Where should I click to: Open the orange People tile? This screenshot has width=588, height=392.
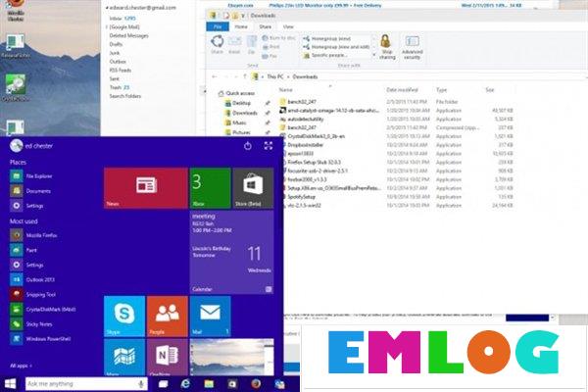click(168, 317)
